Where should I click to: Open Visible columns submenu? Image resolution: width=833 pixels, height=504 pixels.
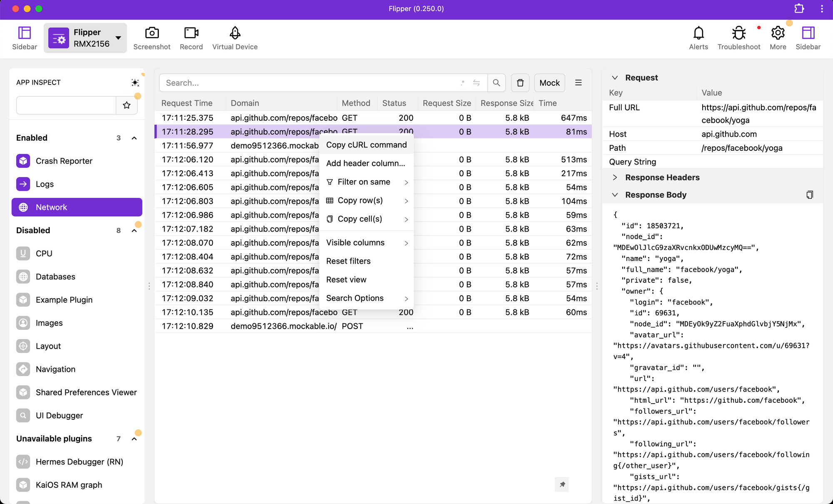click(x=367, y=242)
